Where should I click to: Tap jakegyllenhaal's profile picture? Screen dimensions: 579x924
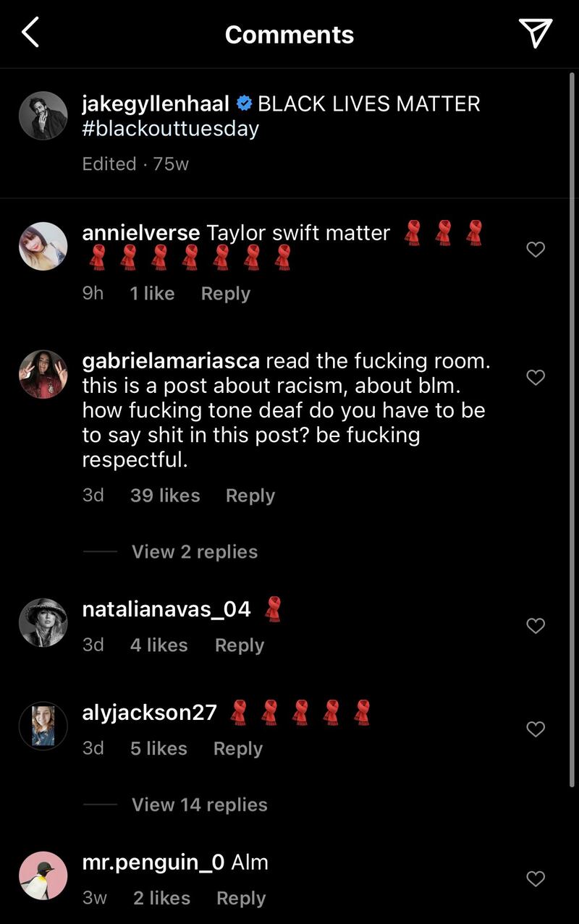[x=43, y=115]
